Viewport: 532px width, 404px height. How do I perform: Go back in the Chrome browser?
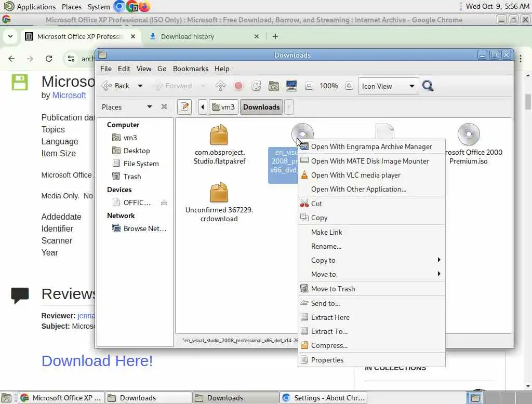tap(11, 59)
